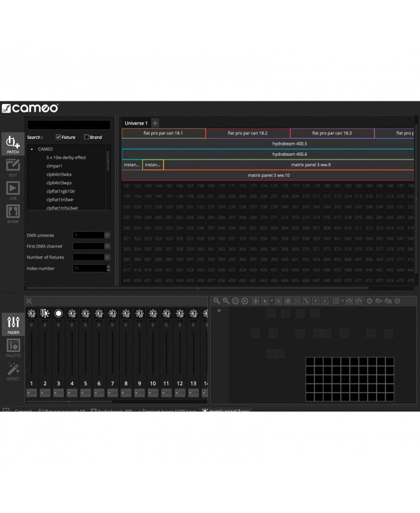Adjust the channel 7 fader

[x=112, y=353]
